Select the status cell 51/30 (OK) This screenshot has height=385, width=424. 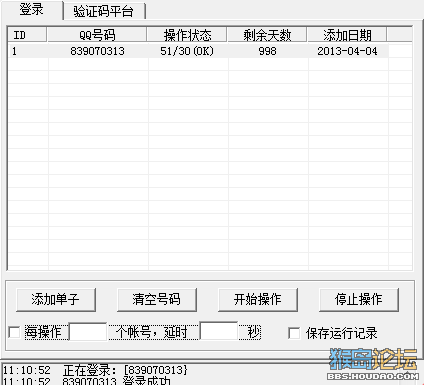187,51
